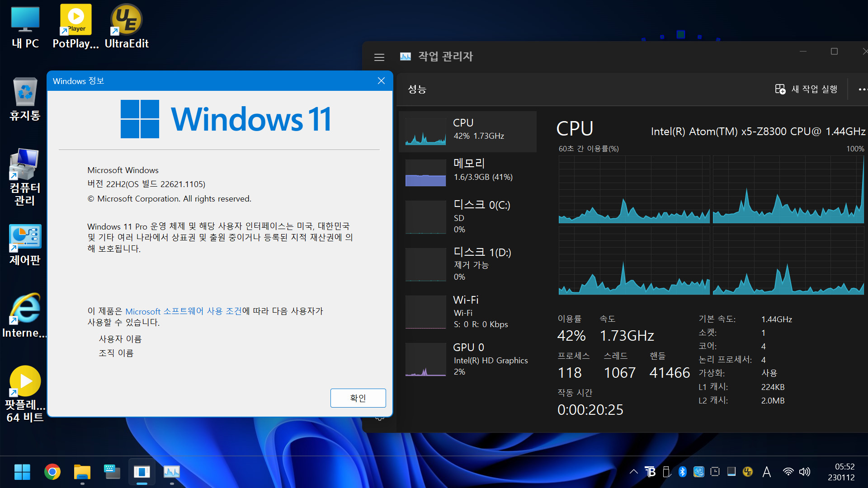Click the memory mini usage graph thumbnail
Viewport: 868px width, 488px height.
425,173
